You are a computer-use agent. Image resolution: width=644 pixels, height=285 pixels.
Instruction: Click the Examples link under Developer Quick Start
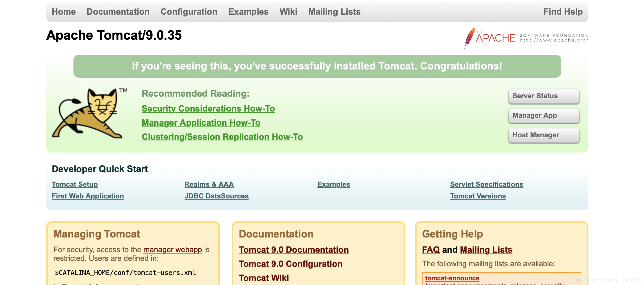(334, 184)
